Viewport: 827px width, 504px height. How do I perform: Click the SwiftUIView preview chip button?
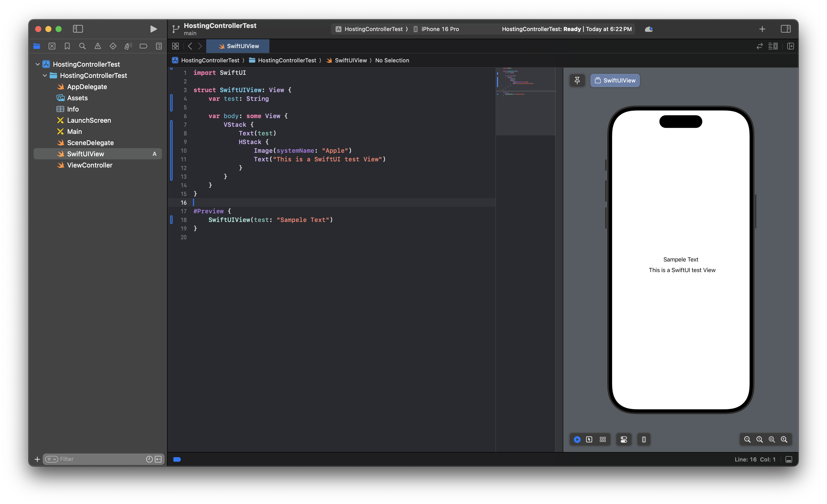615,80
